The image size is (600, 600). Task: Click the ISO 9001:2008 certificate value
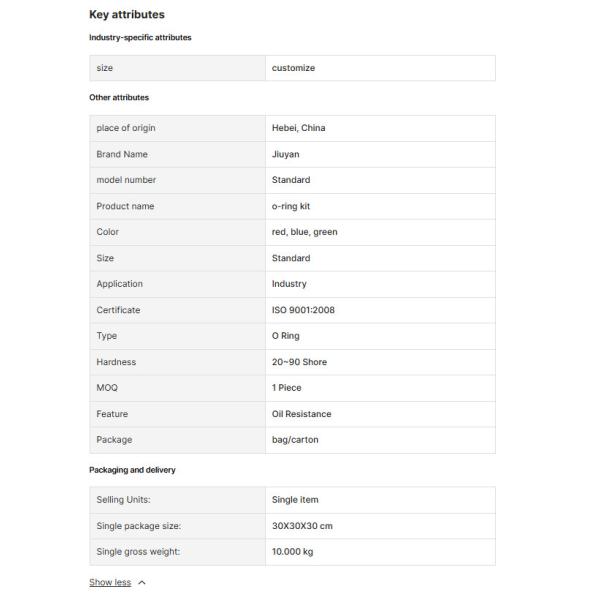[303, 310]
